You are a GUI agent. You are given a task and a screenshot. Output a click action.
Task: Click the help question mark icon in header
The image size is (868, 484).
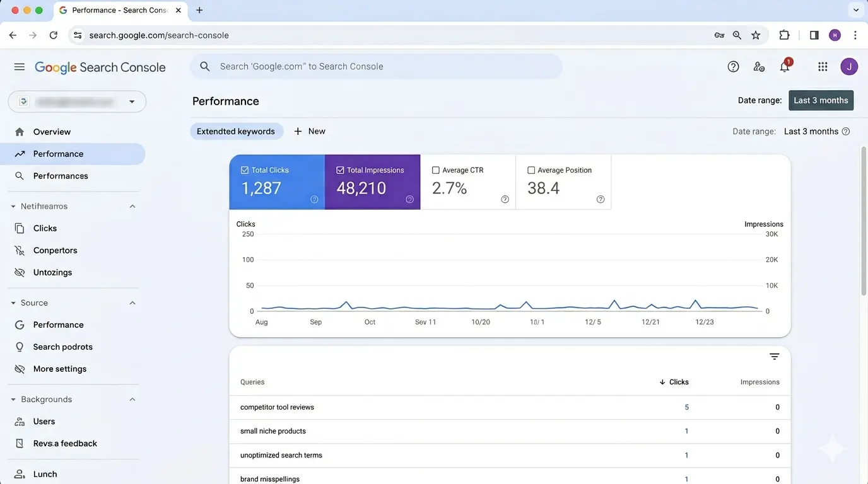tap(733, 66)
